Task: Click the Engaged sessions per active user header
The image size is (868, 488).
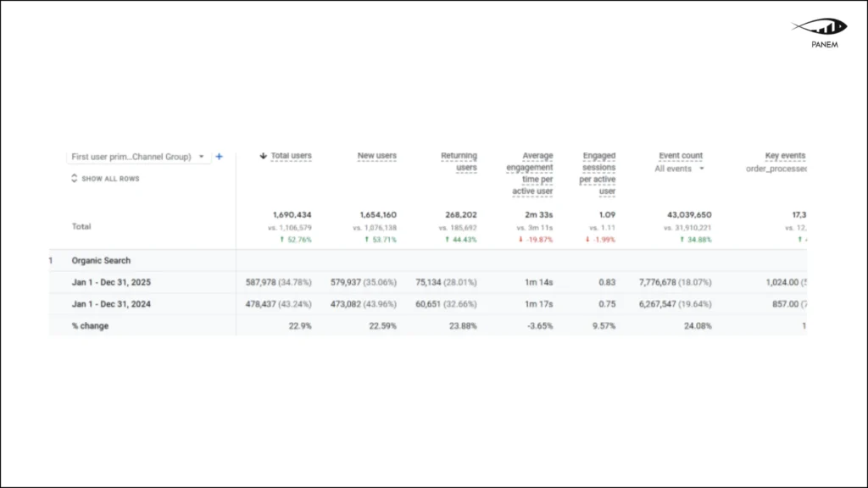Action: point(598,173)
